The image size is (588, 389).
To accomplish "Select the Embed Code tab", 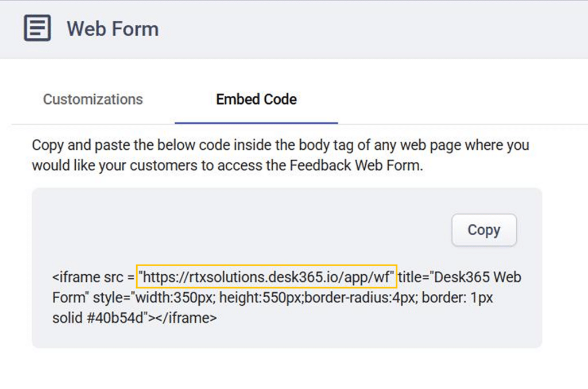I will [257, 99].
